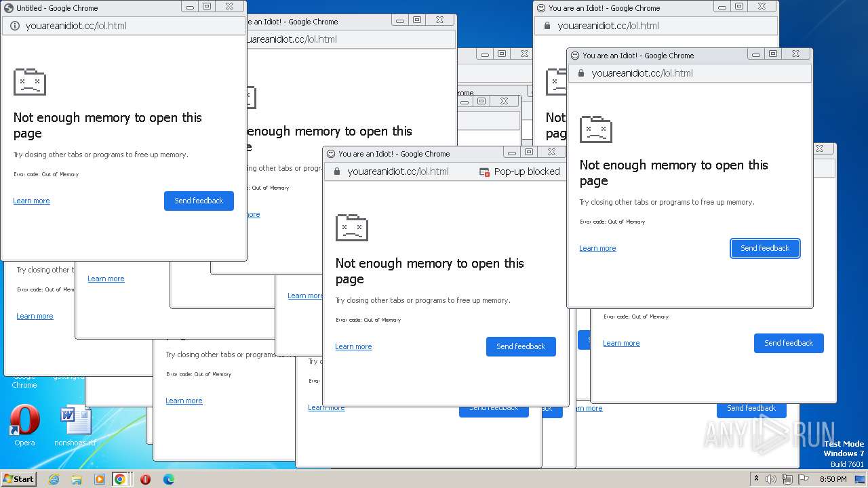Maximize top-right You are an Idiot window
Screen dimensions: 868x488
click(x=739, y=6)
